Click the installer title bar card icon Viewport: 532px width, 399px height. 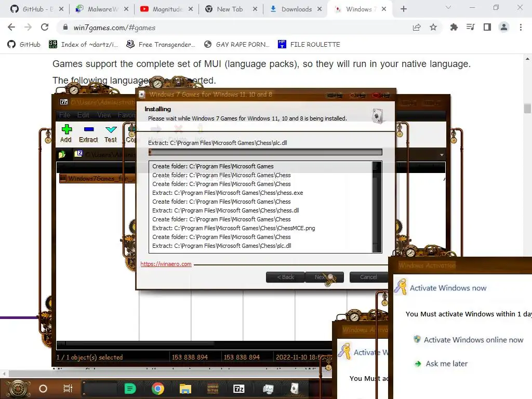point(142,95)
